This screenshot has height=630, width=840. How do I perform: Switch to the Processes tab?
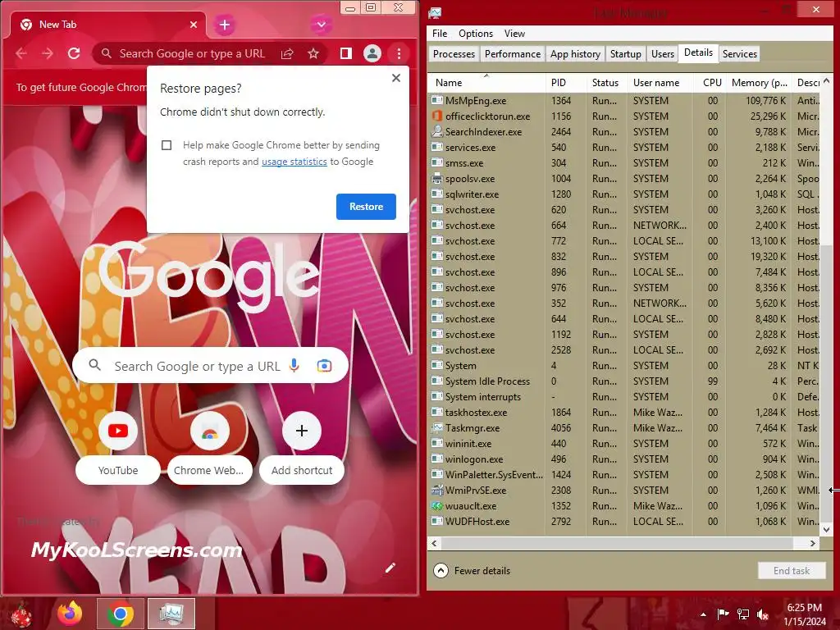[454, 54]
